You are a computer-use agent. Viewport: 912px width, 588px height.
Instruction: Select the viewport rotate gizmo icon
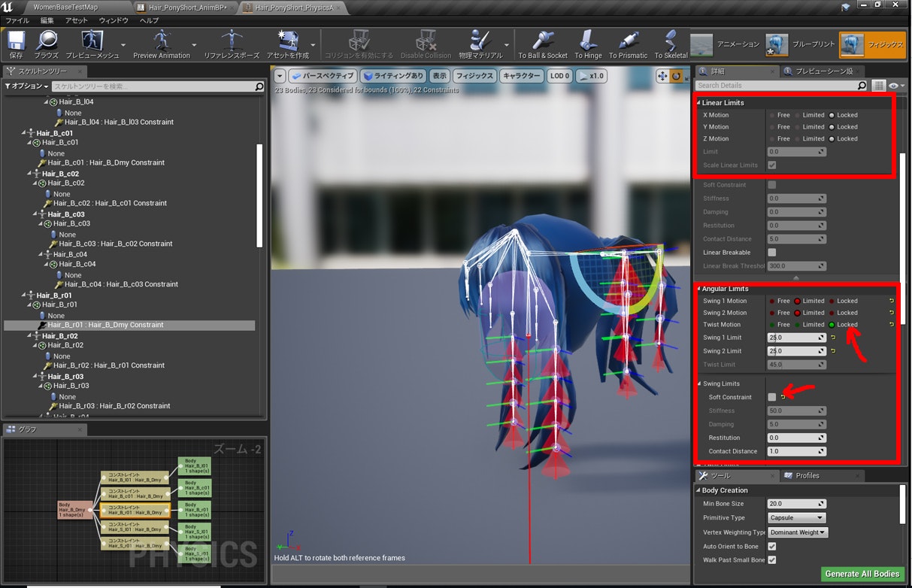tap(677, 76)
